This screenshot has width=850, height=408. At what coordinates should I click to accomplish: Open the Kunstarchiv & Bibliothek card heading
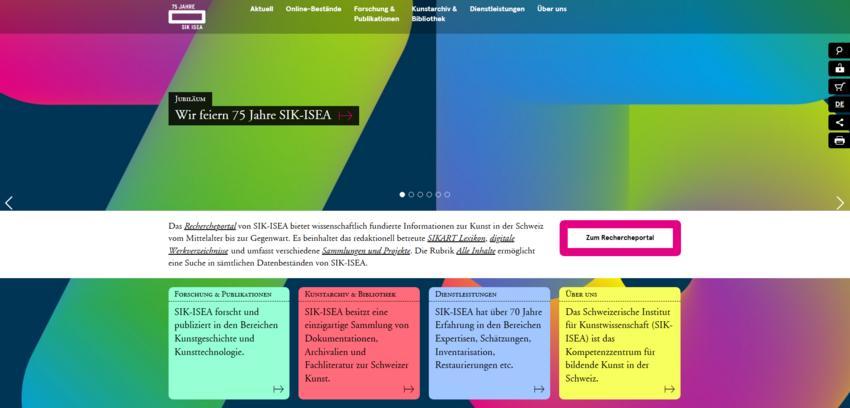350,294
